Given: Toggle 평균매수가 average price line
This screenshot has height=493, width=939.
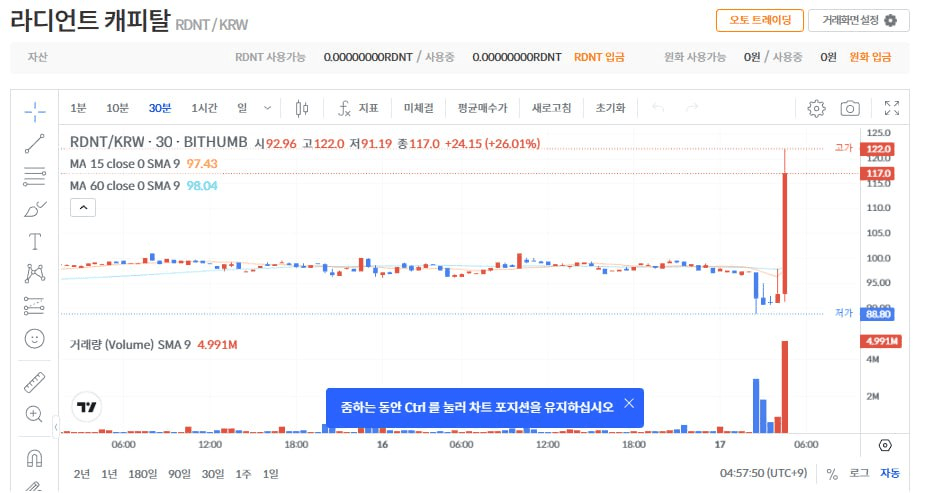Looking at the screenshot, I should pyautogui.click(x=483, y=108).
